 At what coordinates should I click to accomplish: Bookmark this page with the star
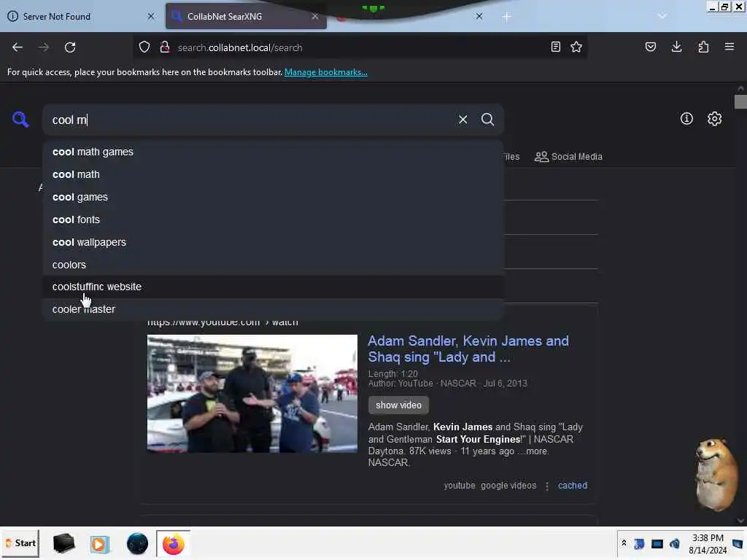click(x=576, y=47)
